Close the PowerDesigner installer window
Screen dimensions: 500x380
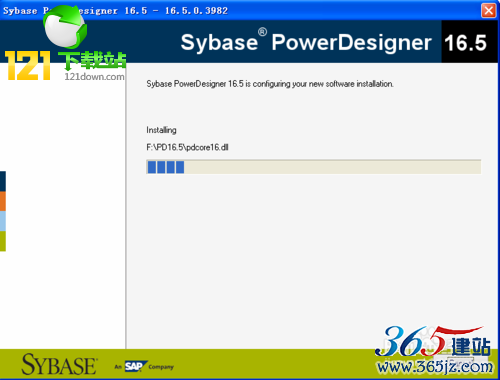489,11
